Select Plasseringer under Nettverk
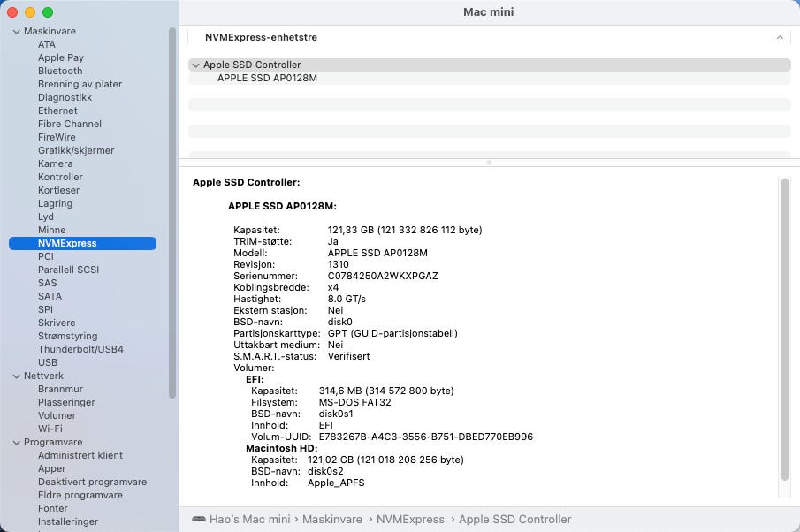Viewport: 800px width, 532px height. click(66, 402)
